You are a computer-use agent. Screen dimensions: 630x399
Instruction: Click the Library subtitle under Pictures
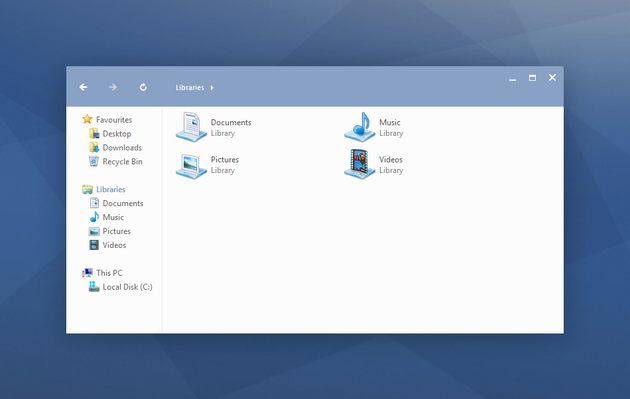point(223,170)
